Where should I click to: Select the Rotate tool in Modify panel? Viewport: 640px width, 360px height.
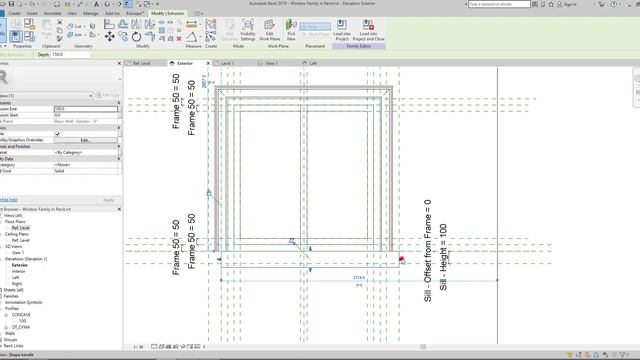coord(136,37)
